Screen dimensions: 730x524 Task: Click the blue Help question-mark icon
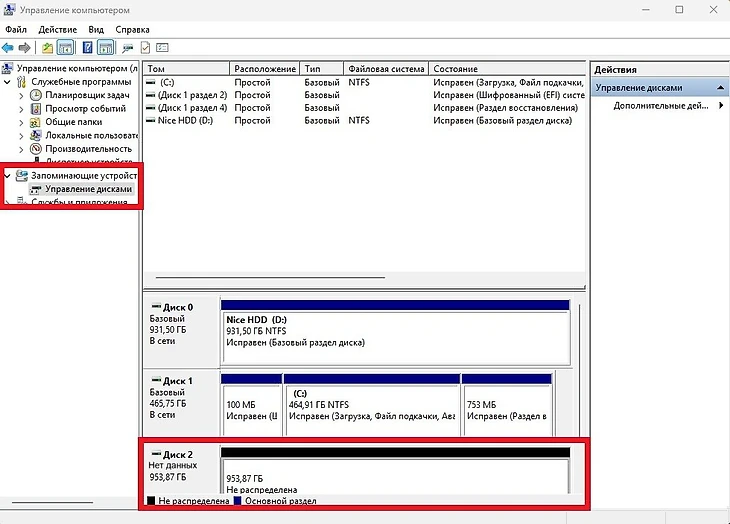(x=87, y=47)
